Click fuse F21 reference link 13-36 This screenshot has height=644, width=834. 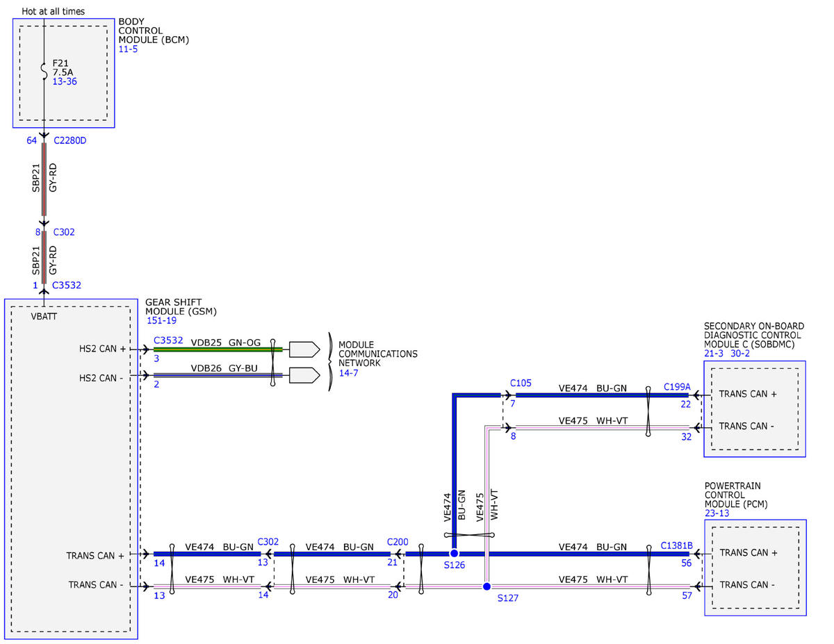coord(65,81)
